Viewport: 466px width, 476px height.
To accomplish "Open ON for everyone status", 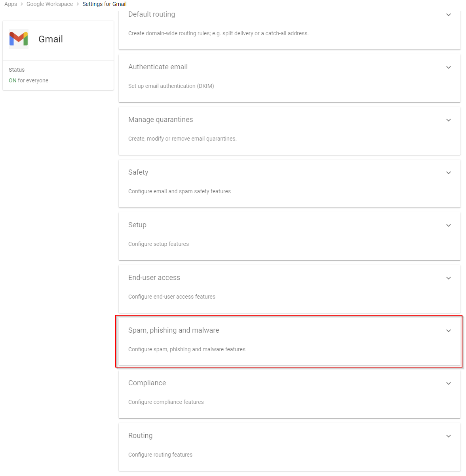I will coord(29,80).
